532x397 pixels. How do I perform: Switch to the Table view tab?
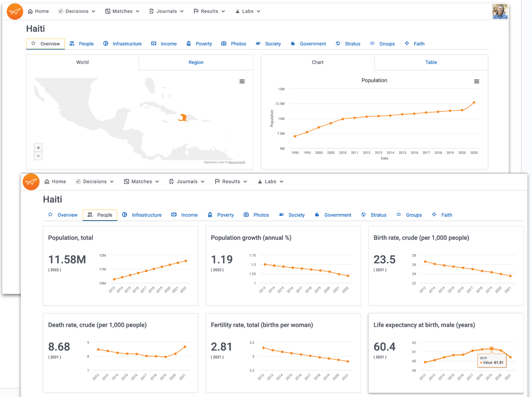pos(431,62)
